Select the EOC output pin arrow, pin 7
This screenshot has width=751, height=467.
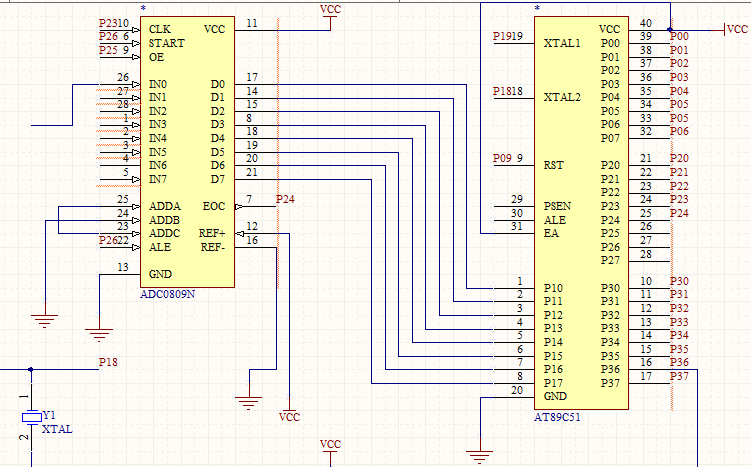coord(239,206)
